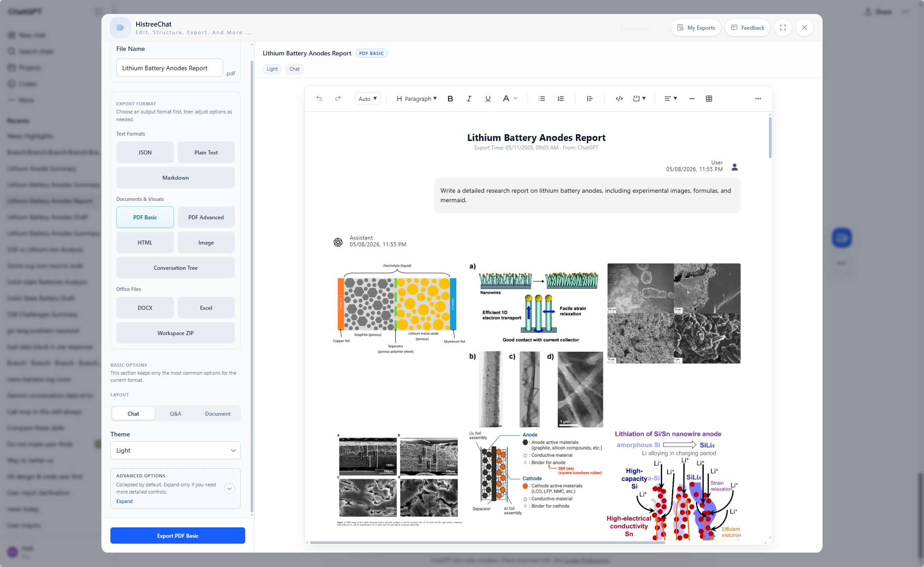Open Theme dropdown showing Light

(175, 450)
